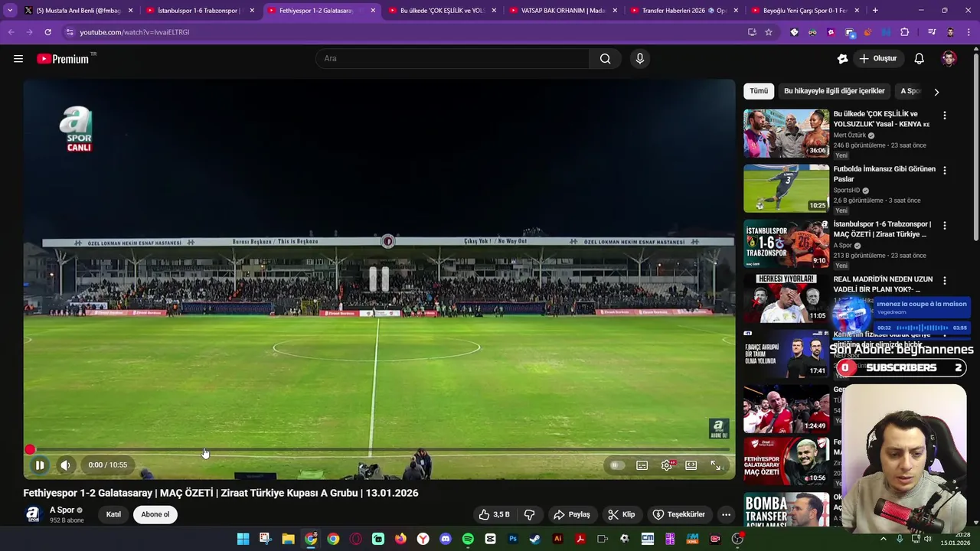Go to YouTube Premium home logo

64,59
